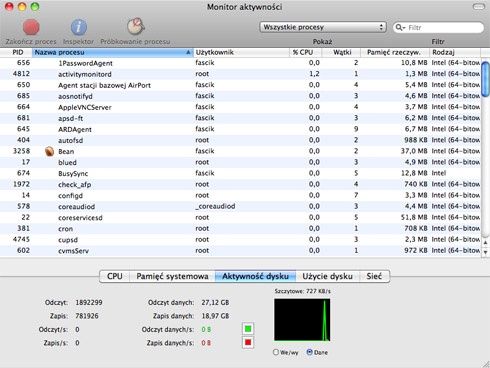Viewport: 490px width, 368px height.
Task: Select the Dane radio button
Action: 309,352
